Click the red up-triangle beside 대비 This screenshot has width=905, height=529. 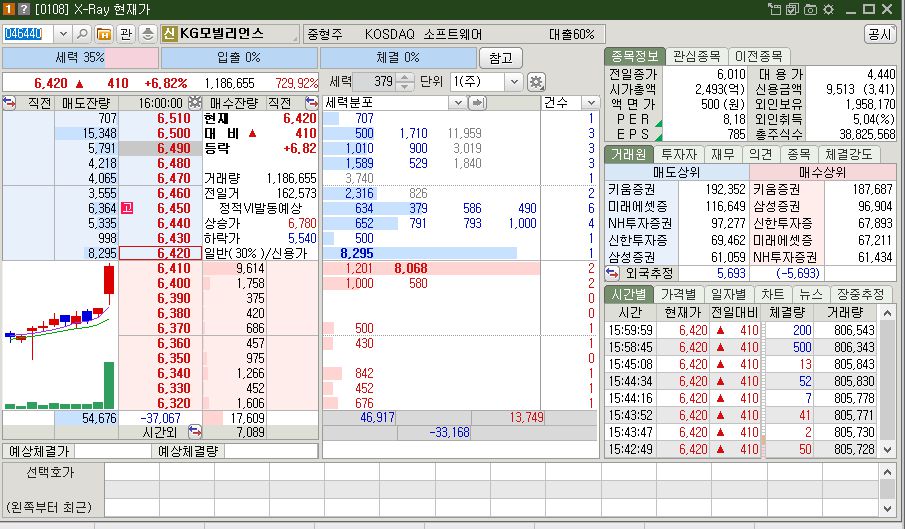pos(252,133)
